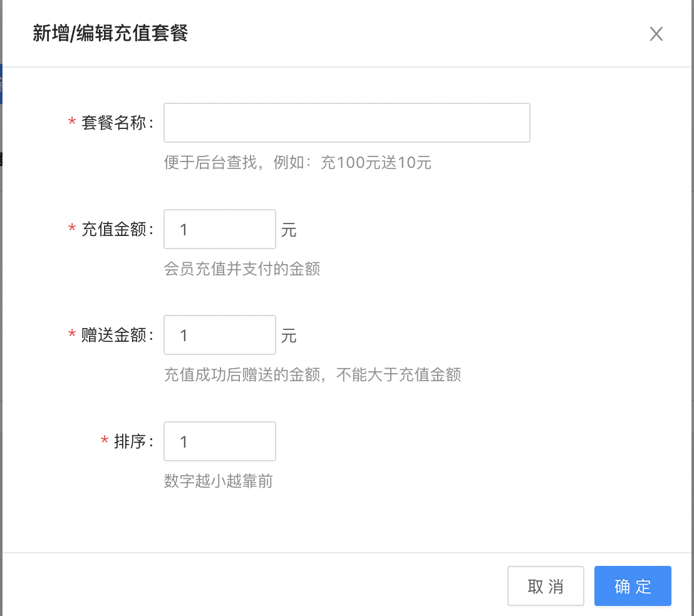Click the 赠送金额 field label
Image resolution: width=694 pixels, height=616 pixels.
(114, 336)
